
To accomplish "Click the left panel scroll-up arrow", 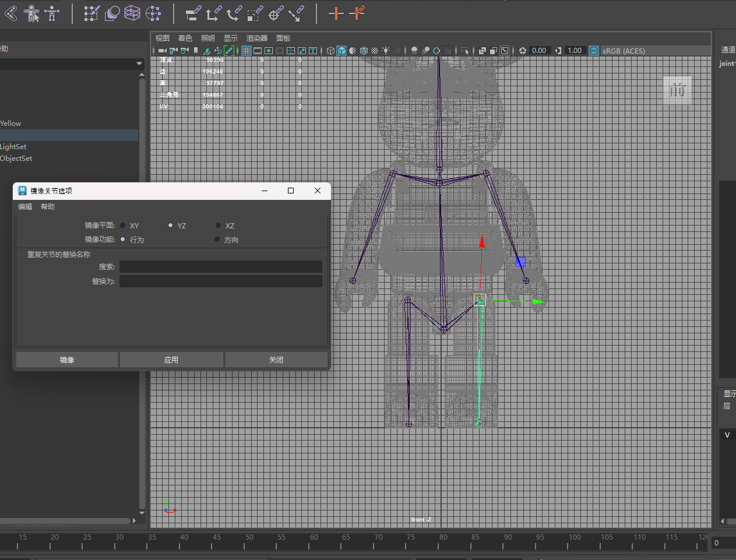I will click(142, 75).
